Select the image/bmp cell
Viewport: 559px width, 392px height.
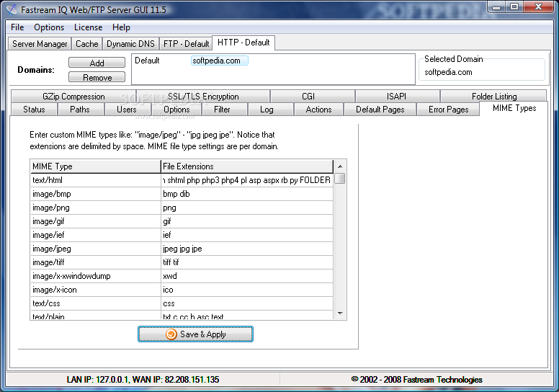click(96, 194)
